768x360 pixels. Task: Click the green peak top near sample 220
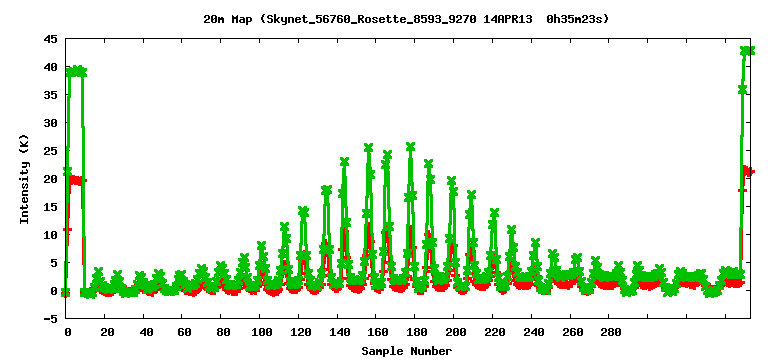click(494, 213)
